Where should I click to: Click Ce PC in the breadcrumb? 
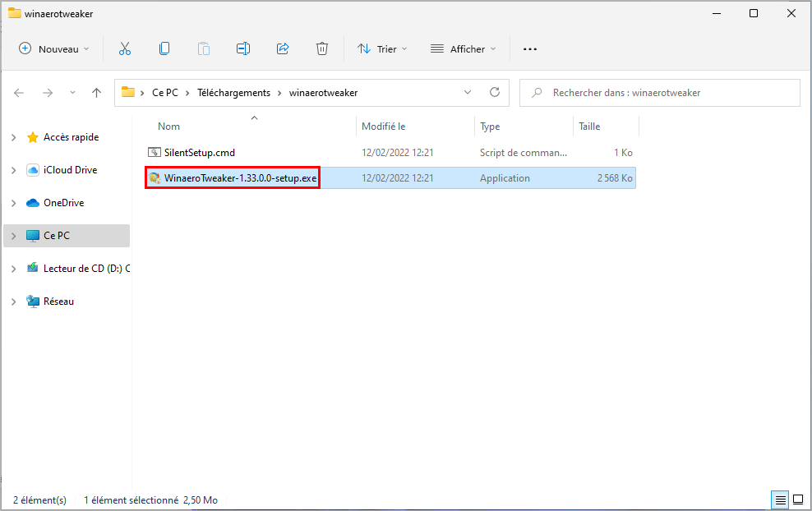point(164,93)
